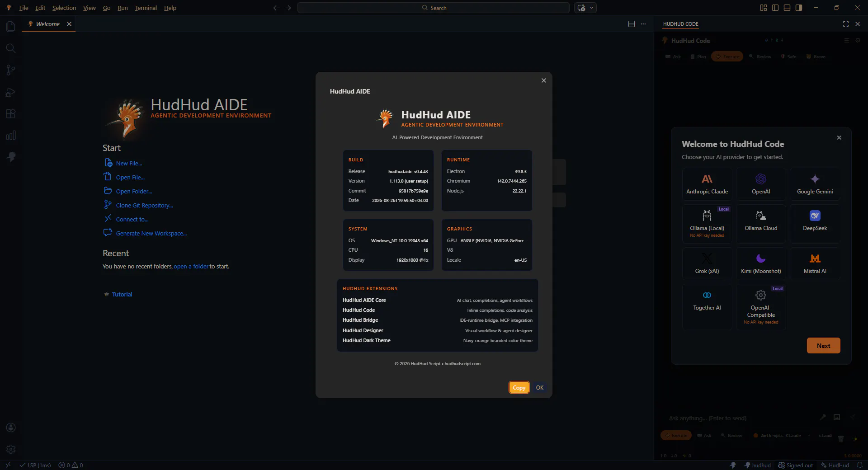Switch to Brave mode in HudHud Code
868x470 pixels.
(816, 56)
